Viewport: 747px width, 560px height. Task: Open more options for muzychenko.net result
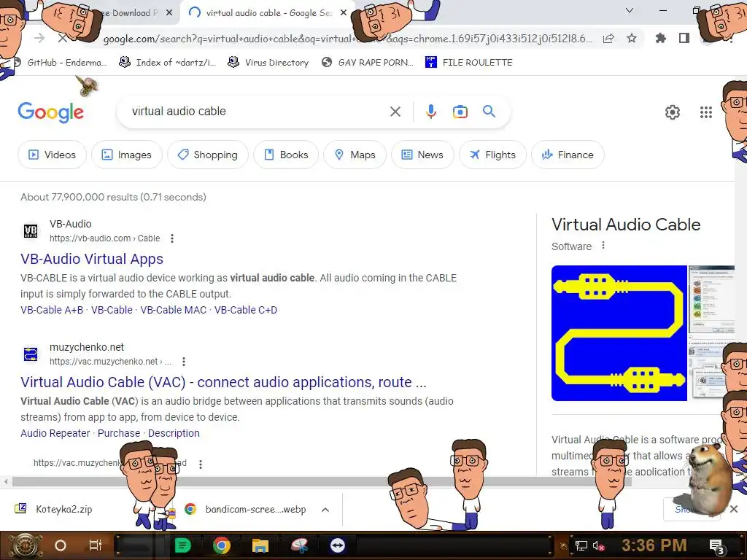click(x=183, y=362)
